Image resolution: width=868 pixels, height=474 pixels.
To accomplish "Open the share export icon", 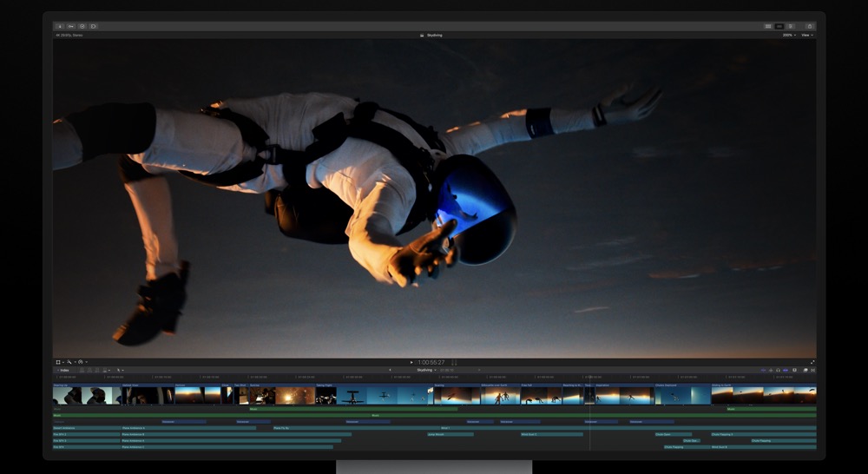I will [809, 26].
